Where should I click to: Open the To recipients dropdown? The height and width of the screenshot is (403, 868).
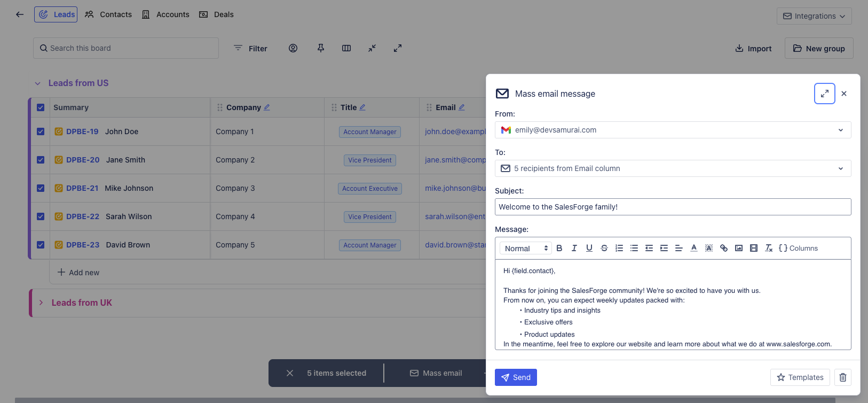673,168
